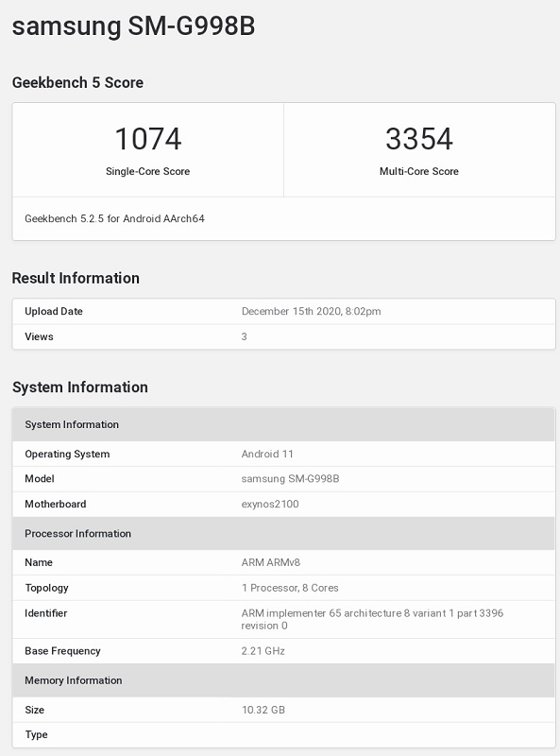Click the memory Type row label

coord(36,735)
